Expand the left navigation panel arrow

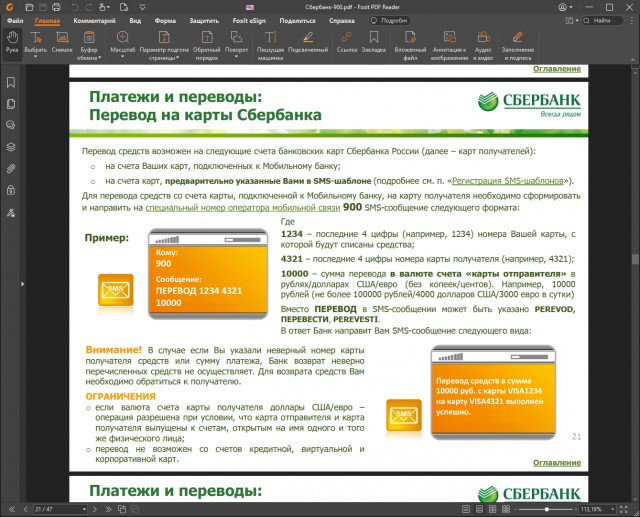pyautogui.click(x=22, y=284)
